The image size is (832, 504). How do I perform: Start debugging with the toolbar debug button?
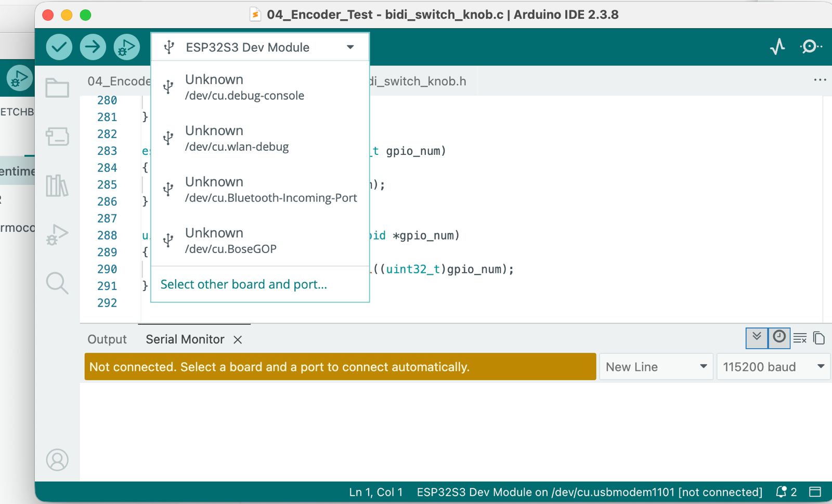[x=127, y=47]
